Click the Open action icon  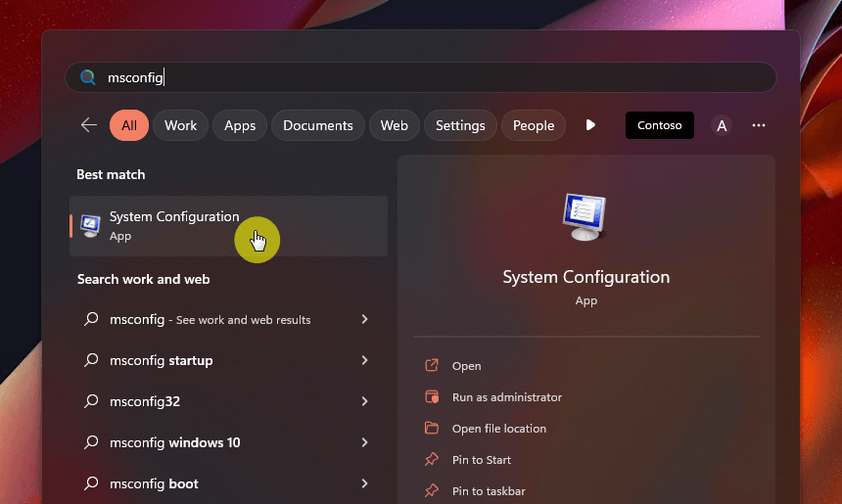(x=432, y=365)
